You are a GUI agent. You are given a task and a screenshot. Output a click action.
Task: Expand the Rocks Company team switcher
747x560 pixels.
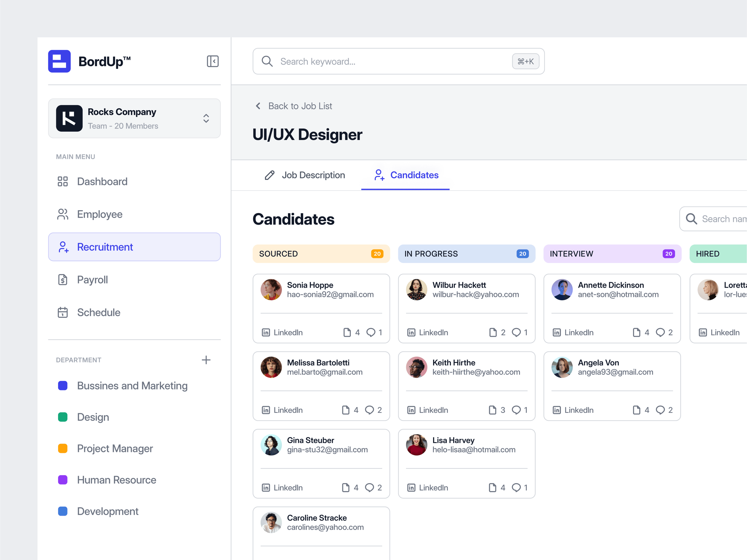click(x=206, y=118)
